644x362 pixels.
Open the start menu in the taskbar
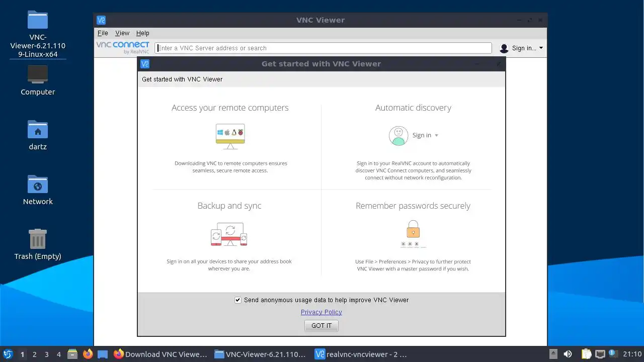[x=8, y=354]
